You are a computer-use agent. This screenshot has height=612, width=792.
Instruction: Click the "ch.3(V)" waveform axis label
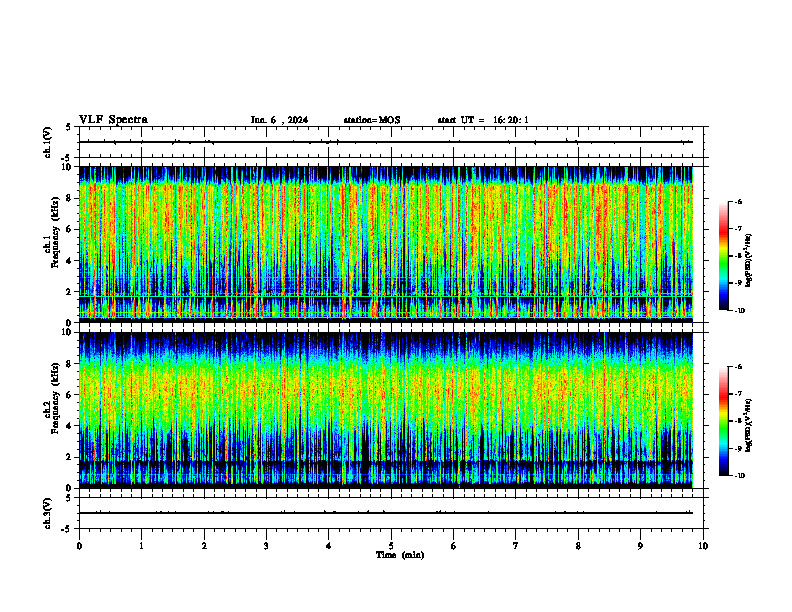[47, 513]
